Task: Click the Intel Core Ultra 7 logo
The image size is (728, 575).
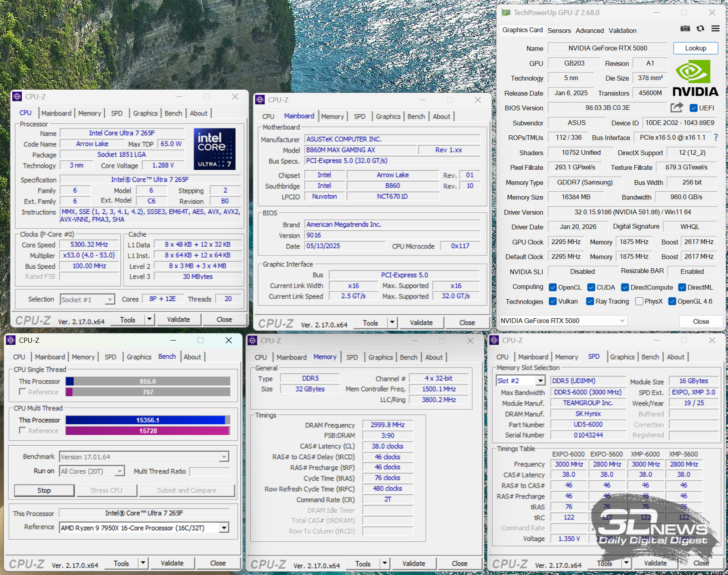Action: click(x=214, y=149)
